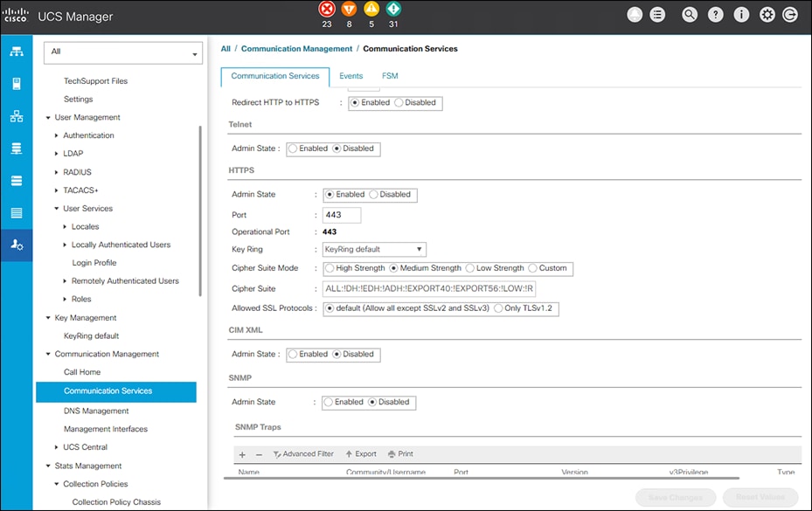Select Custom cipher suite mode
The image size is (812, 511).
pyautogui.click(x=533, y=268)
